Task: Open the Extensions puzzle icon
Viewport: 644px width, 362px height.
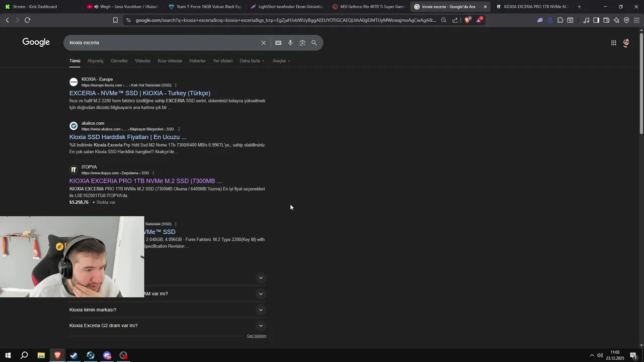Action: (x=560, y=20)
